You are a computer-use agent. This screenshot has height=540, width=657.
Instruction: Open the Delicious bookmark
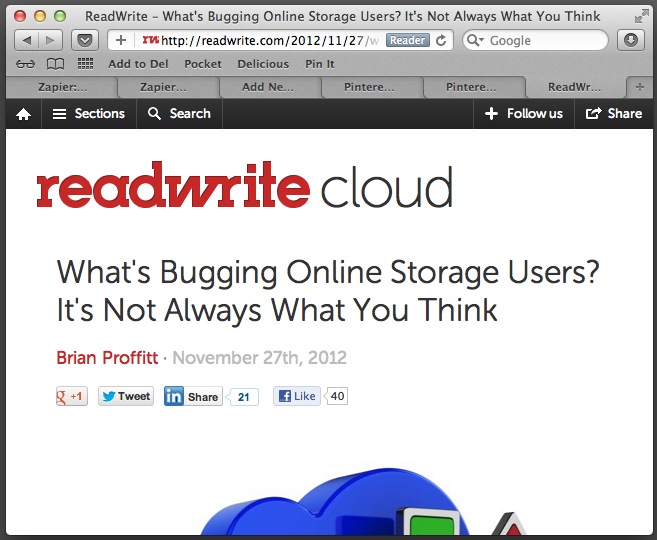point(263,64)
